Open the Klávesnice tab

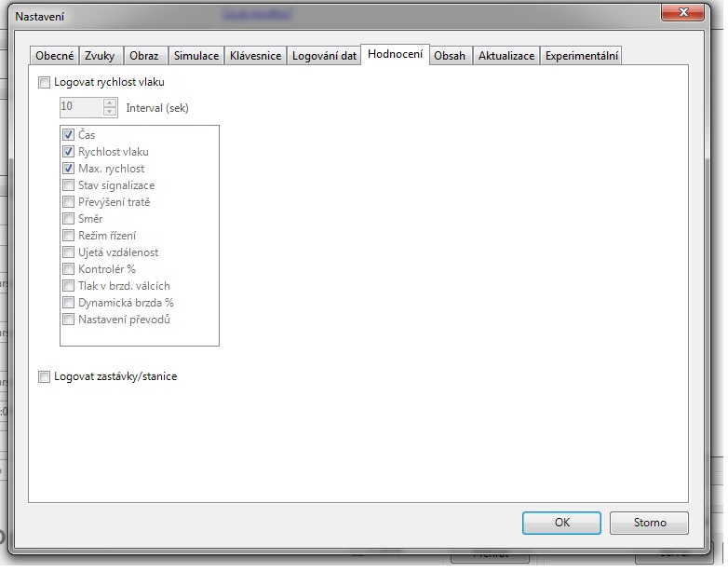255,56
